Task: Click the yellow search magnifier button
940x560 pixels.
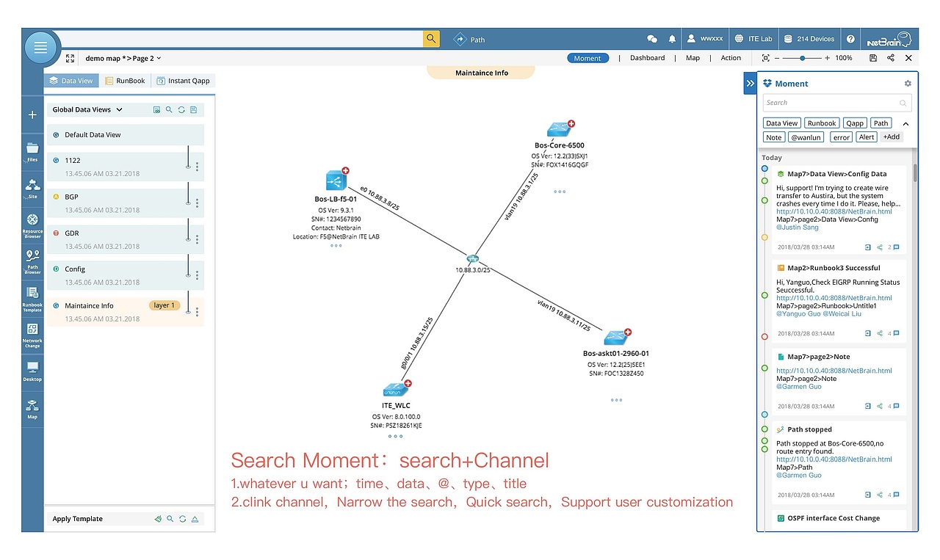Action: pos(431,39)
